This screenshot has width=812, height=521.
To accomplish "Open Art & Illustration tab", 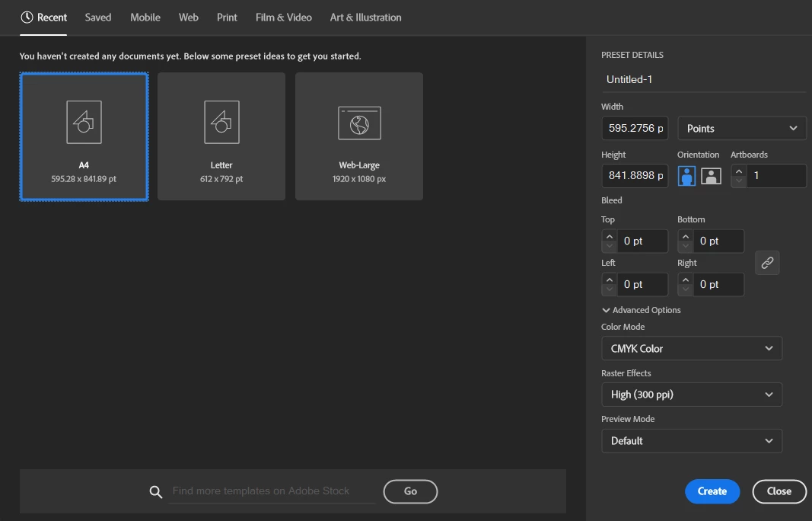I will point(365,17).
